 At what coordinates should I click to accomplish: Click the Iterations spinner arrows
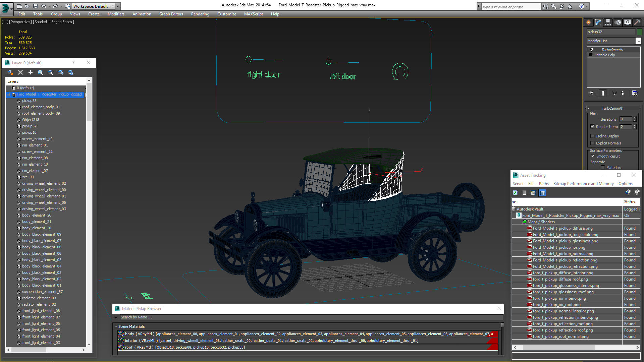tap(634, 119)
